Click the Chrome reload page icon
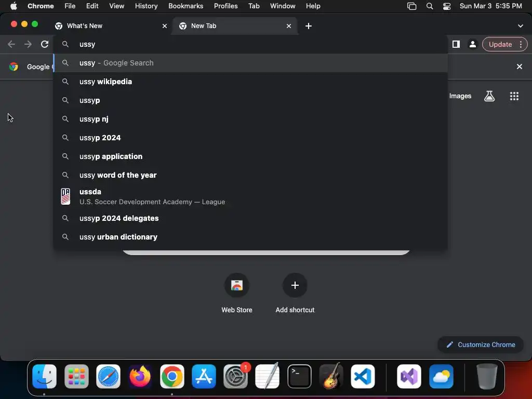Image resolution: width=532 pixels, height=399 pixels. point(45,44)
